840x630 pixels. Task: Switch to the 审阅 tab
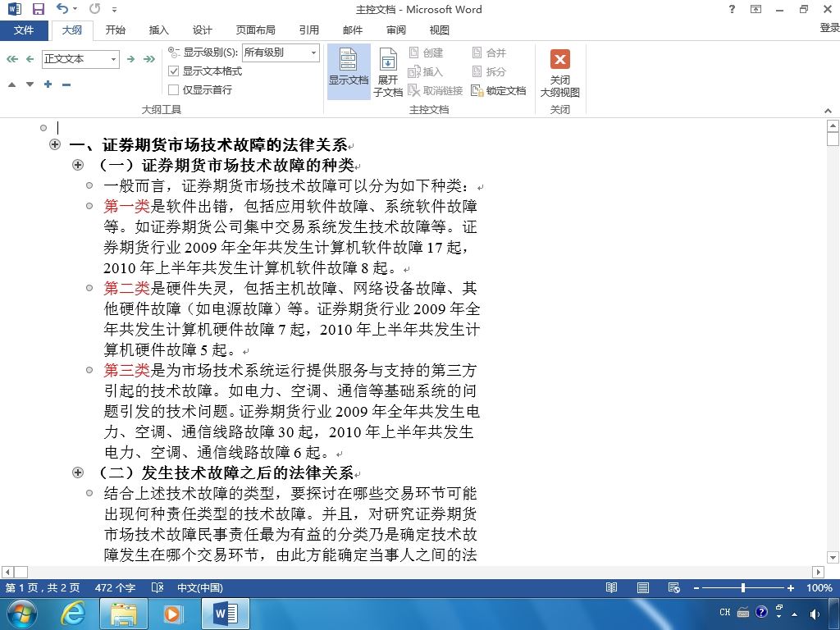396,30
